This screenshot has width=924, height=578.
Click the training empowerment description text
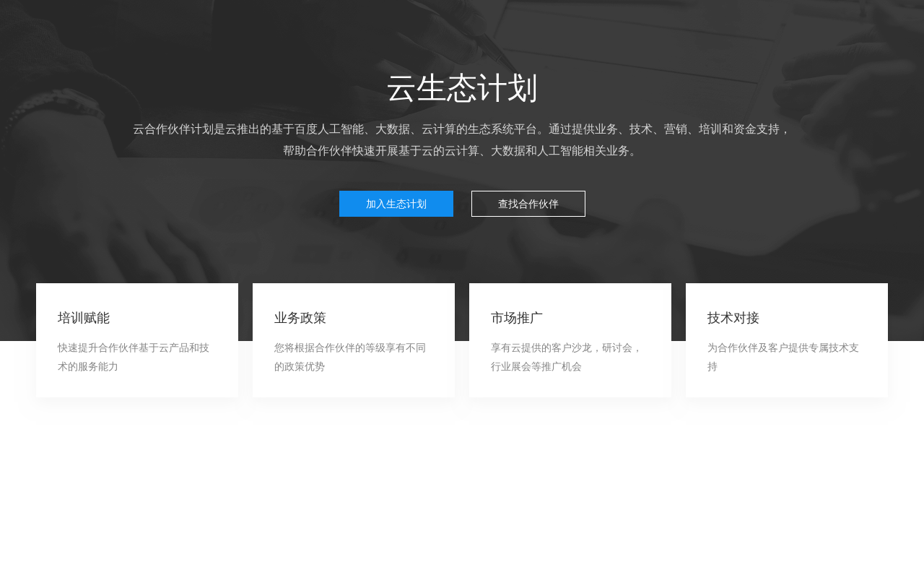[134, 357]
